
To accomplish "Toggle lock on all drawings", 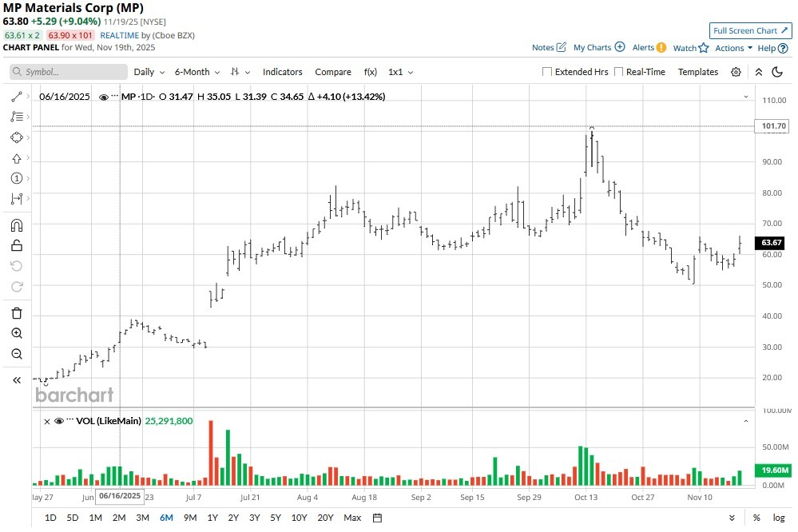I will (x=17, y=246).
